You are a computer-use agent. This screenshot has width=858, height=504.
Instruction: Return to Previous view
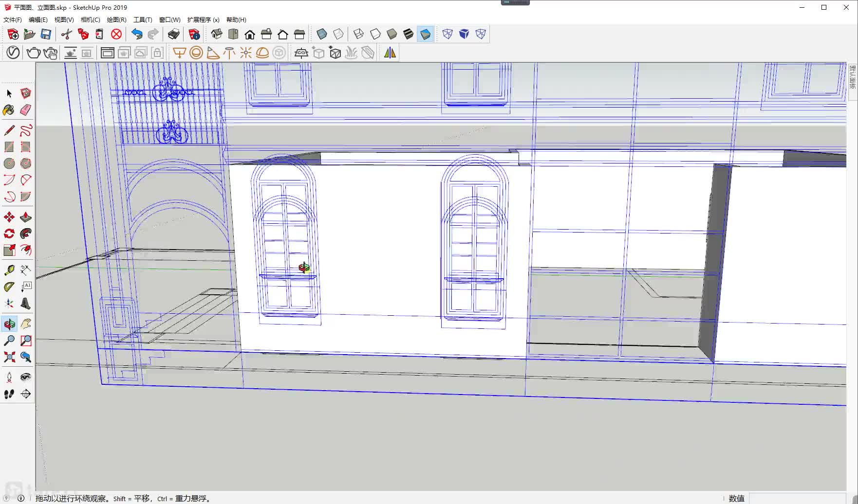click(26, 357)
